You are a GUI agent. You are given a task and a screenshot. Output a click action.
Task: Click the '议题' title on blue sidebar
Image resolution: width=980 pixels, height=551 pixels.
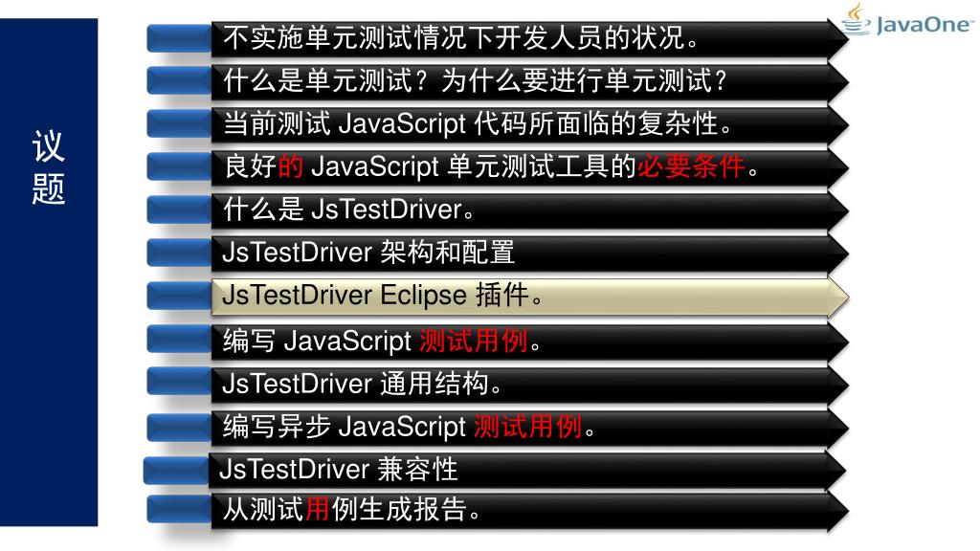pos(48,167)
